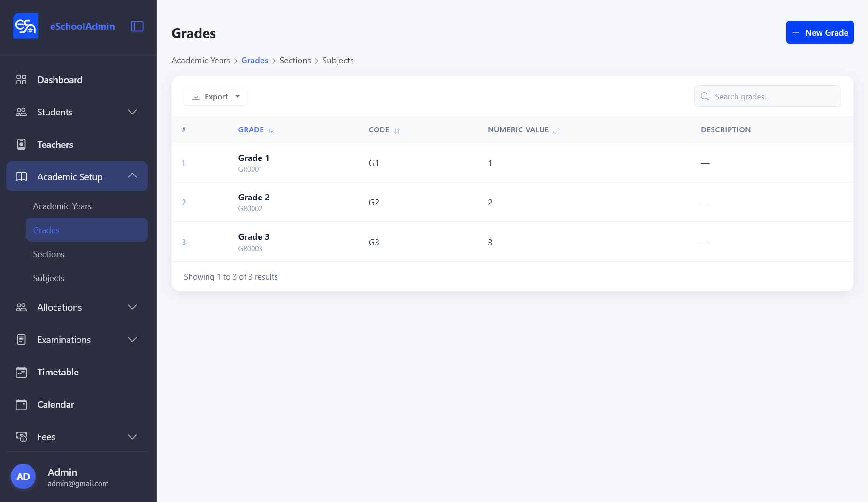Click the Grades breadcrumb link
This screenshot has width=868, height=502.
pos(254,61)
